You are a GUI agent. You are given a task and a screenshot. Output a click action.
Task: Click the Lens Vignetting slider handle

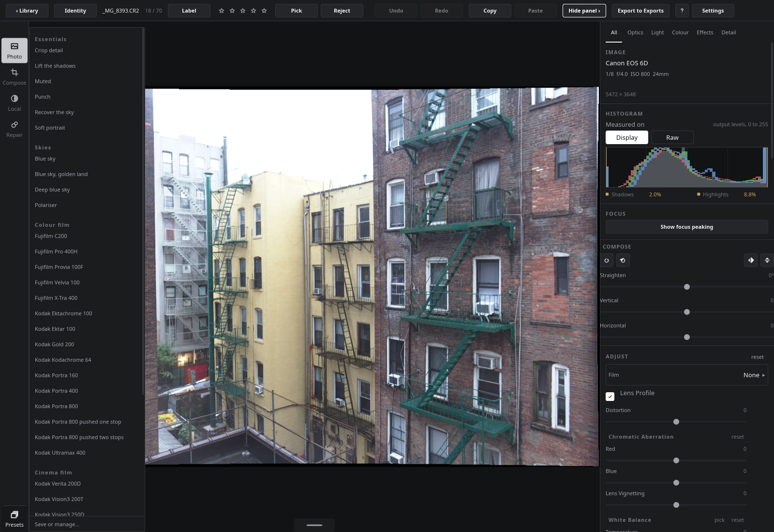click(676, 505)
